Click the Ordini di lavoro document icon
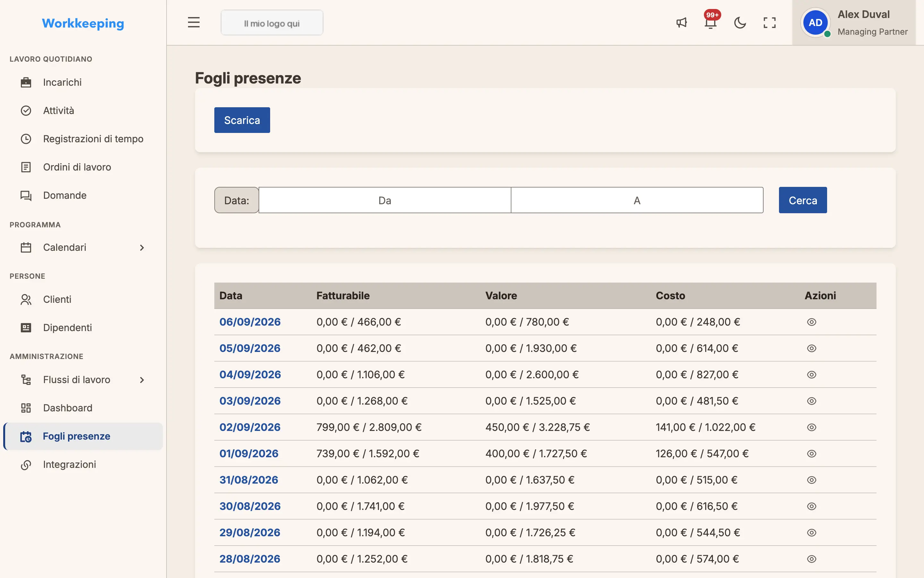Screen dimensions: 924x578 pyautogui.click(x=26, y=167)
